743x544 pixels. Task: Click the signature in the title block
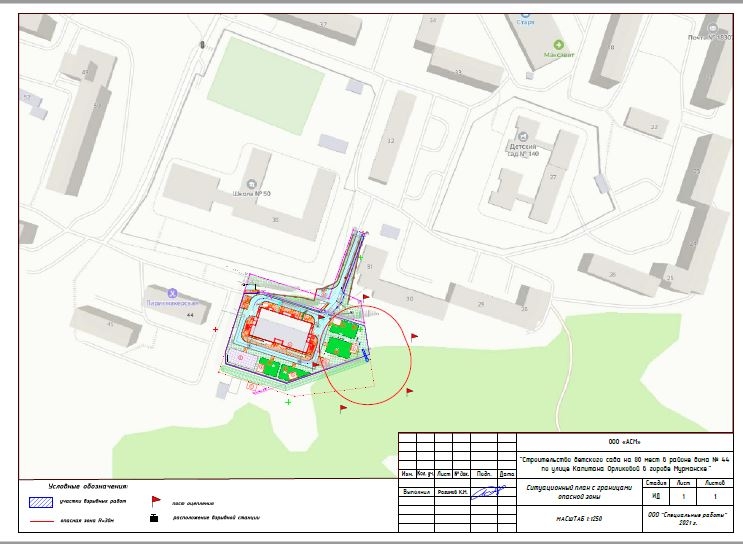point(487,492)
